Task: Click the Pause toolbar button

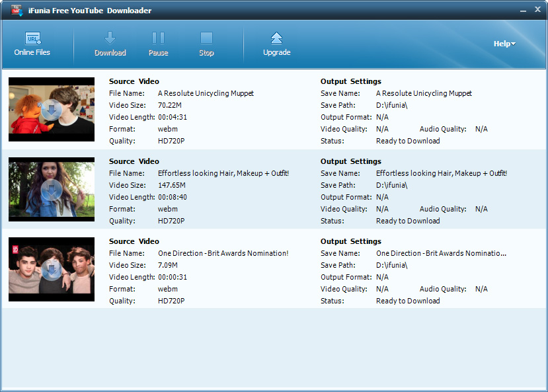Action: 159,44
